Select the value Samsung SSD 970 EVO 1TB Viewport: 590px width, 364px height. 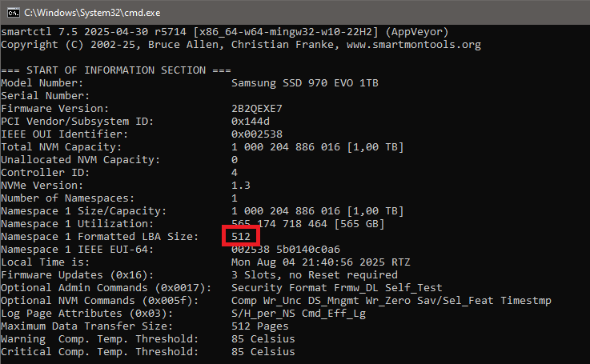coord(305,83)
